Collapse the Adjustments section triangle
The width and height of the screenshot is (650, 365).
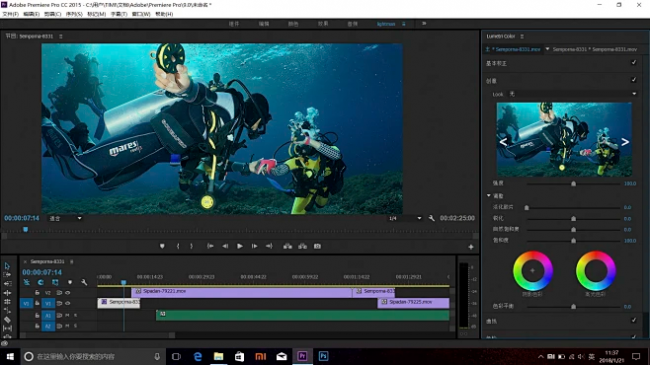pos(489,195)
